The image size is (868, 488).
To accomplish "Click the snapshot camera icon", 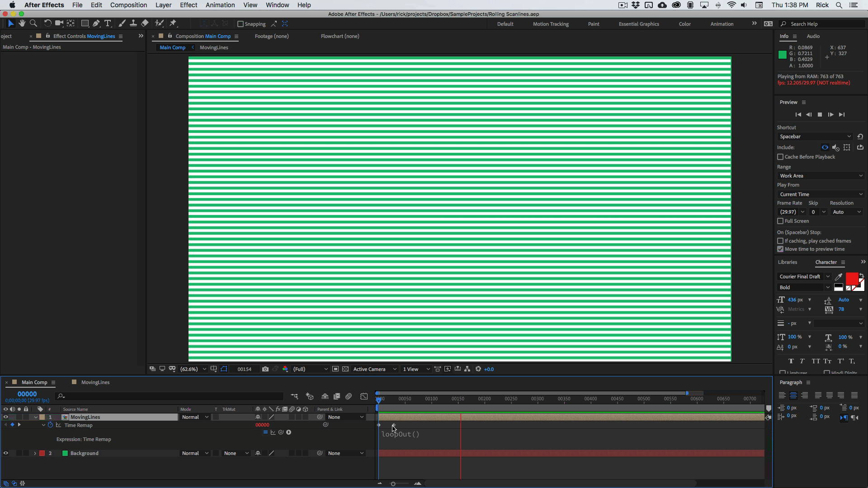I will pyautogui.click(x=265, y=369).
